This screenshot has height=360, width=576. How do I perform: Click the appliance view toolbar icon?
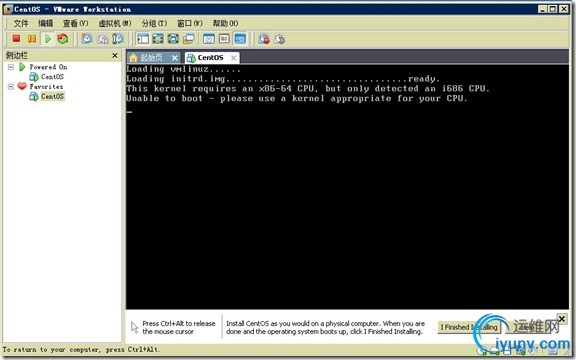tap(224, 38)
